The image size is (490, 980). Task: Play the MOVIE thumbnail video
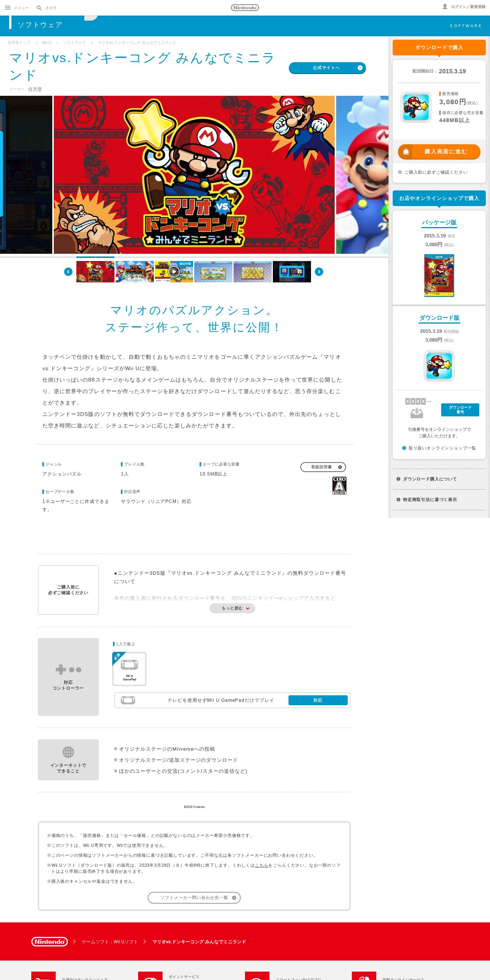click(174, 272)
